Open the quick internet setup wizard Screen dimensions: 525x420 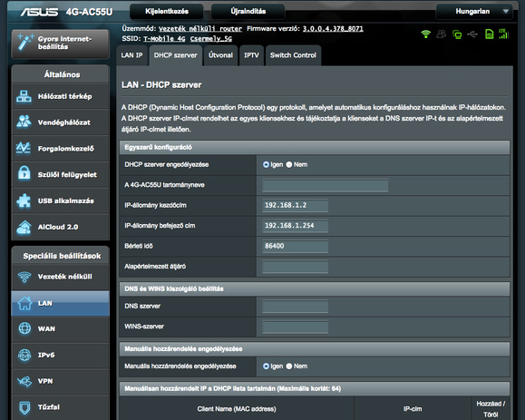coord(60,44)
